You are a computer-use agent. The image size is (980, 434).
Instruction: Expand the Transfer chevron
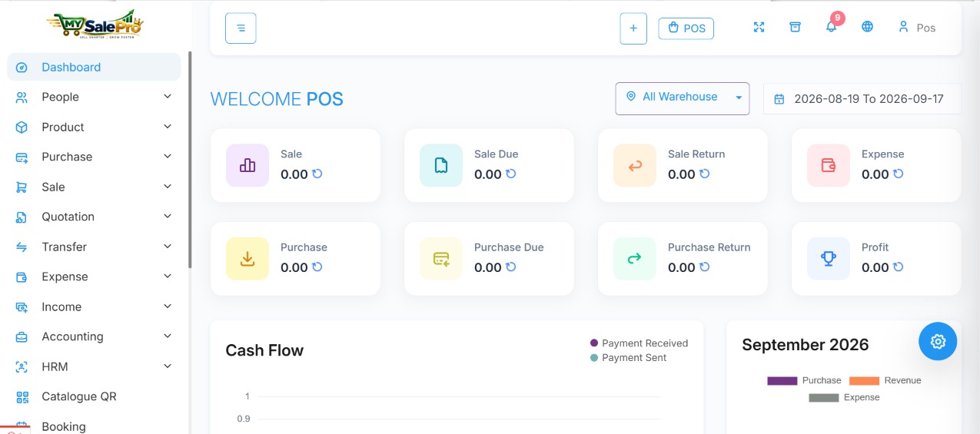pos(168,247)
